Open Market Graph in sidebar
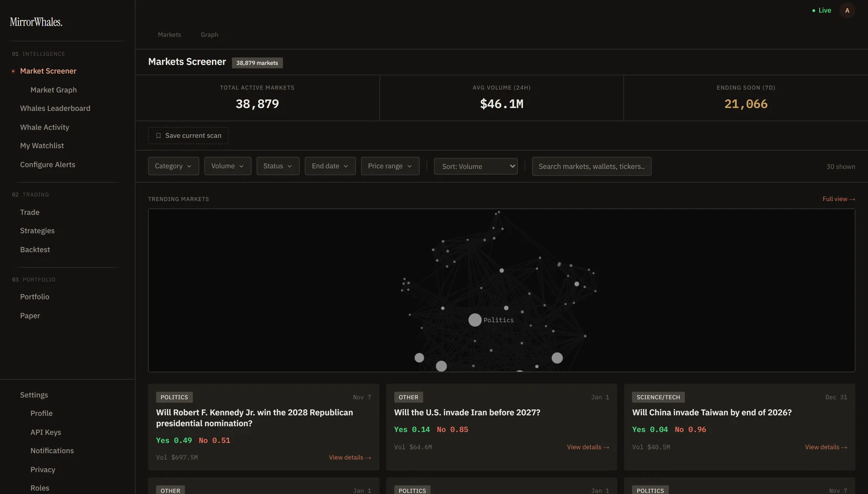Screen dimensions: 868x494 [x=54, y=90]
